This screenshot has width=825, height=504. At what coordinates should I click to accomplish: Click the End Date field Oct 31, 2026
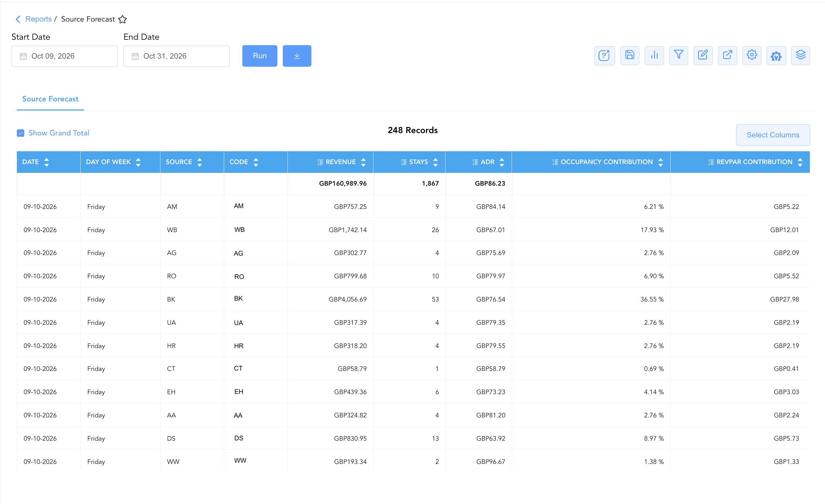pyautogui.click(x=177, y=56)
